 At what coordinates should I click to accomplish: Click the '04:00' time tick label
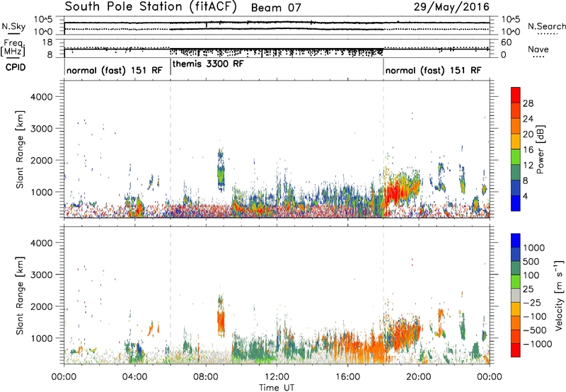135,376
